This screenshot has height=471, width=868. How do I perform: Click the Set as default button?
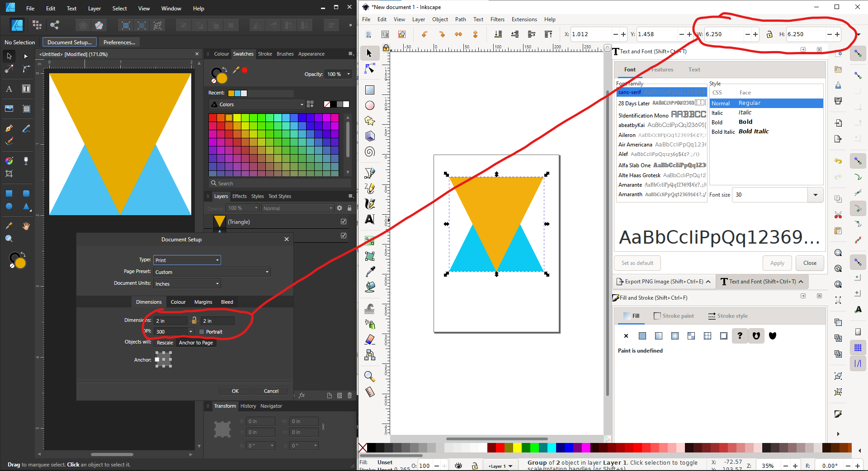tap(637, 263)
